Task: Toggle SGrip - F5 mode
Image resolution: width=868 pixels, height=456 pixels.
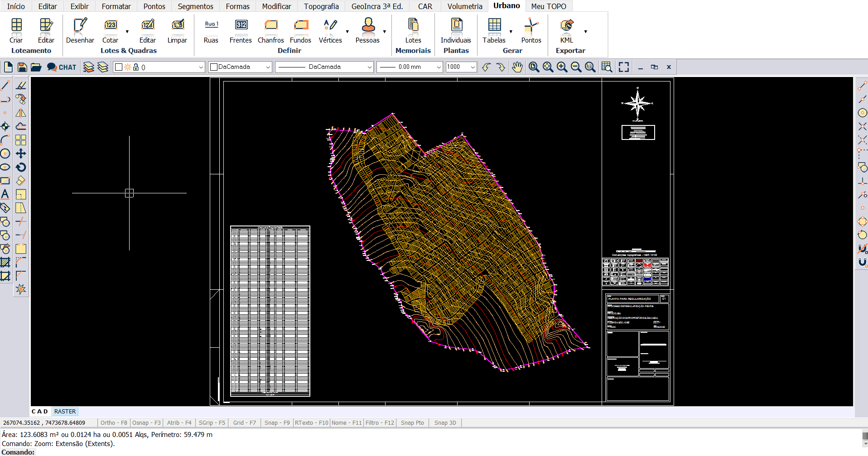Action: click(x=212, y=422)
